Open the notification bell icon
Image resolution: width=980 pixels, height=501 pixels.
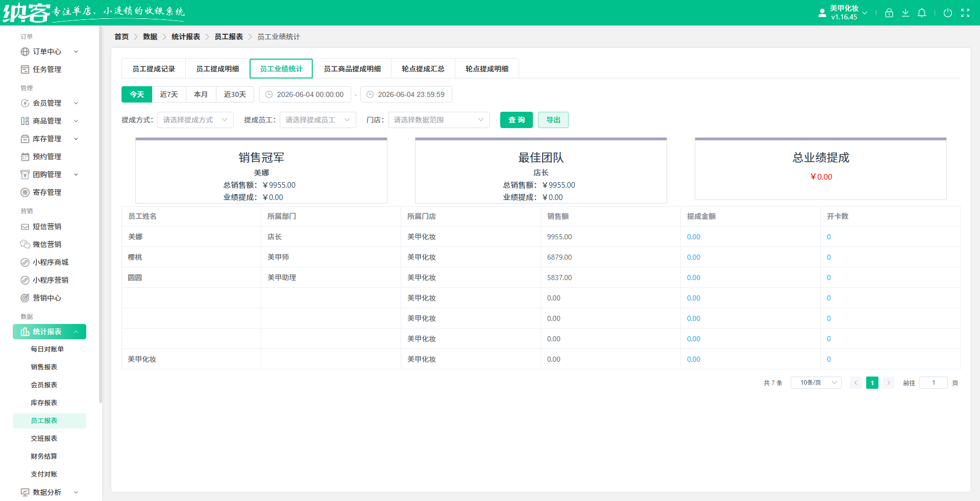pos(921,13)
